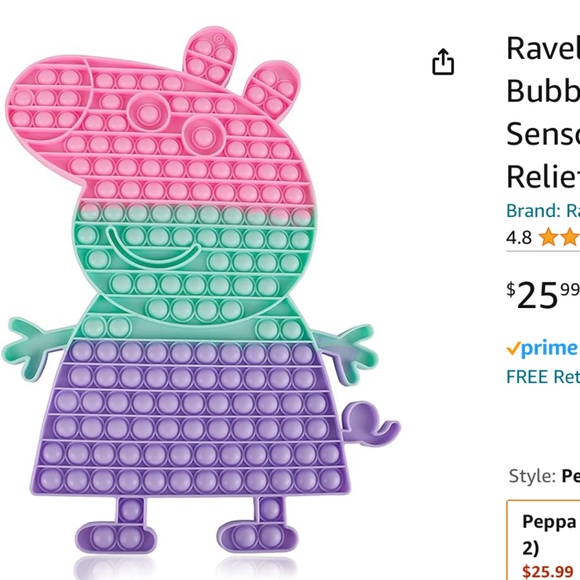Screen dimensions: 580x580
Task: Click the product title beginning with Ravel
Action: click(543, 112)
